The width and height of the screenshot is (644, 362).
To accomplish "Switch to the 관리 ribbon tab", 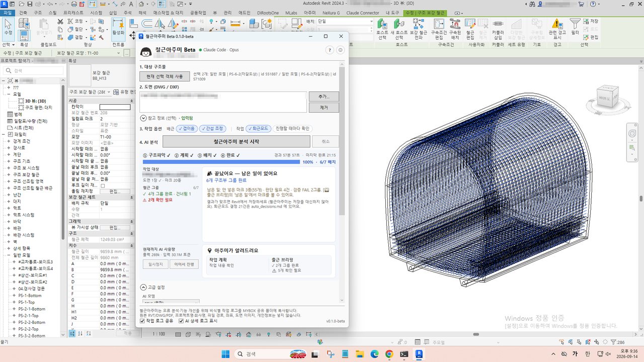I will point(227,13).
